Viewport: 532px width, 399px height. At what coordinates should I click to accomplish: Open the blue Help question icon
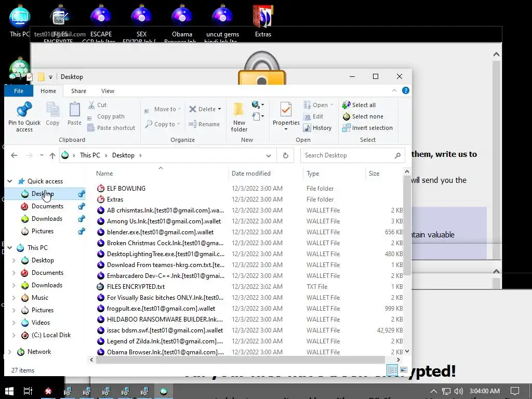(x=405, y=90)
